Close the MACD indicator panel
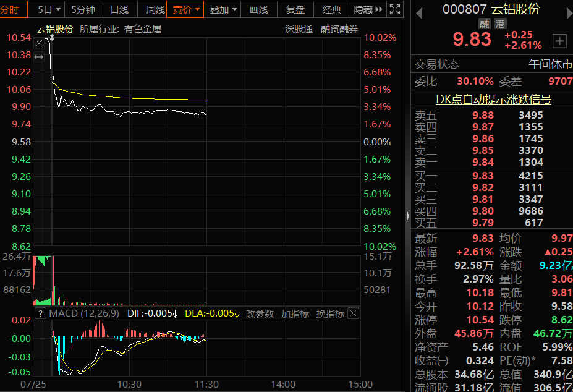This screenshot has height=392, width=573. point(354,313)
